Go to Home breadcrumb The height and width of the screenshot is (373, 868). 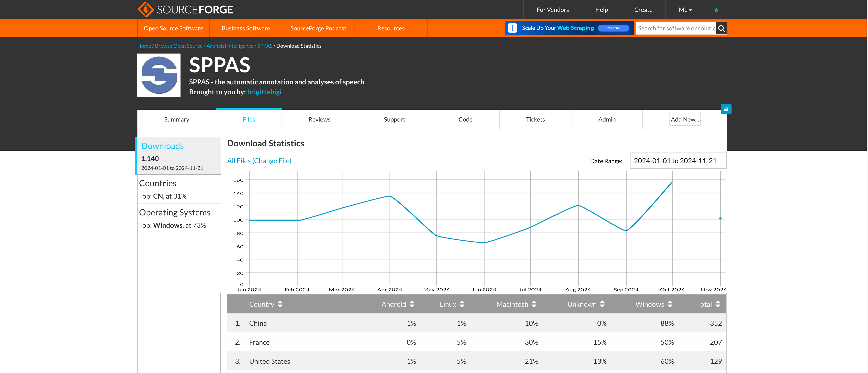click(x=144, y=46)
